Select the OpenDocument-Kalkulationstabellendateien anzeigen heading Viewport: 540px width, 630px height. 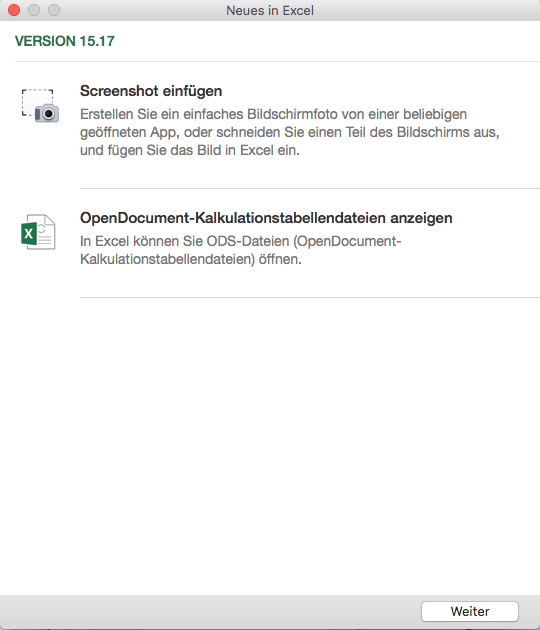pyautogui.click(x=266, y=218)
